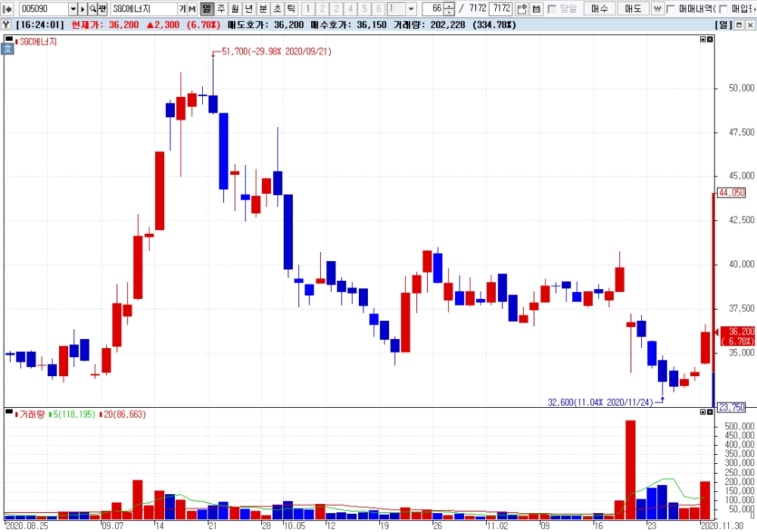Click the 매도호가 36,200 ask price text
This screenshot has width=757, height=532.
tap(266, 25)
